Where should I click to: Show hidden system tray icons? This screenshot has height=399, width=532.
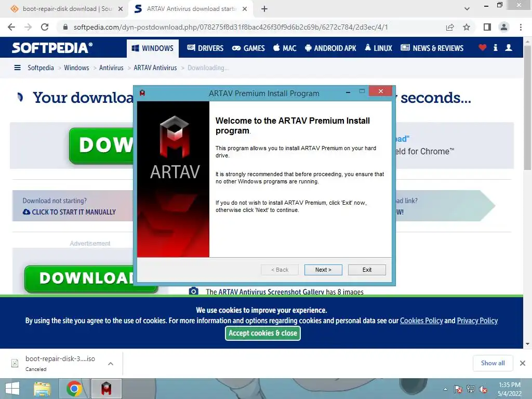(445, 389)
